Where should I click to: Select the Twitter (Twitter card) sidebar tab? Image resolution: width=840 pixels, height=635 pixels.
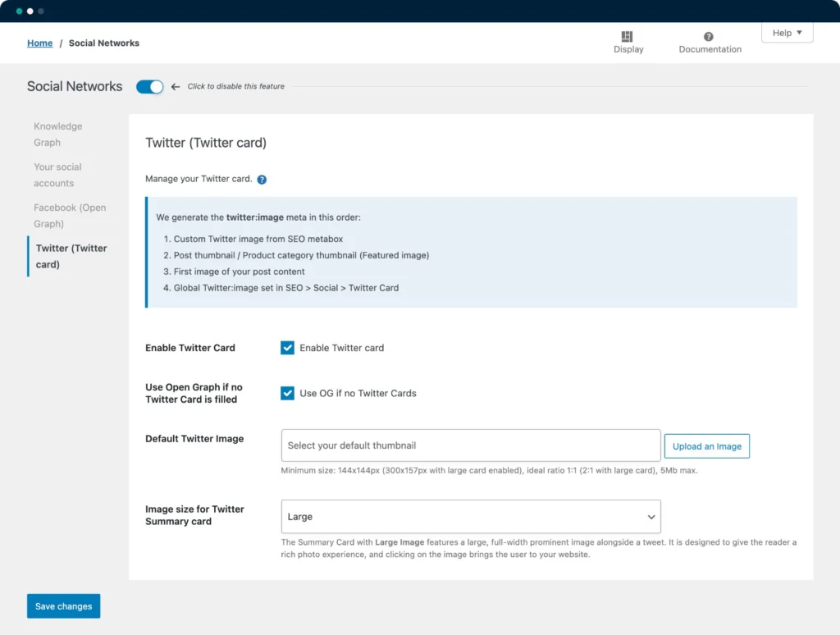click(x=71, y=256)
